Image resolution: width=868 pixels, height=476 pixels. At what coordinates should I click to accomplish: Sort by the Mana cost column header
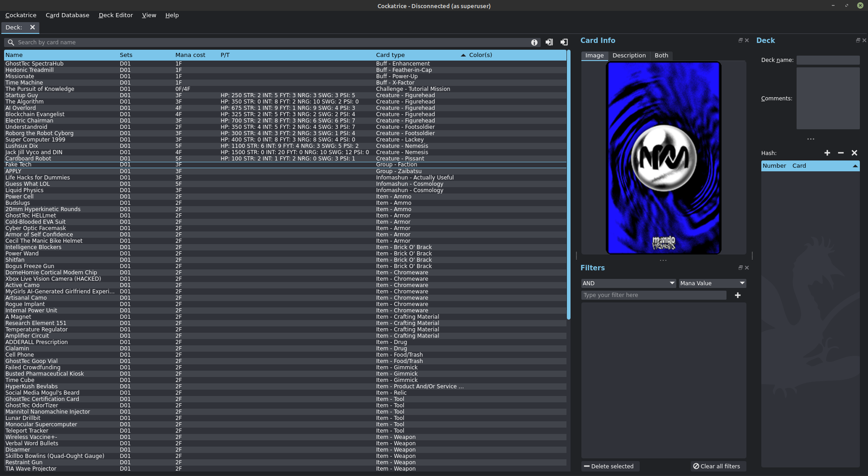196,55
